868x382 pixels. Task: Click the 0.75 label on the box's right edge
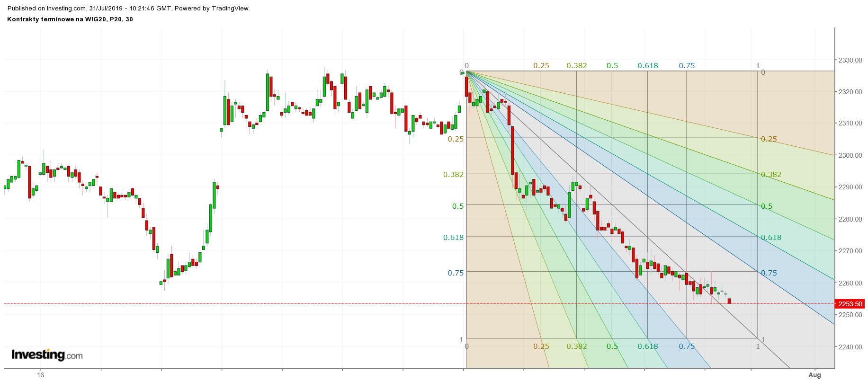click(769, 273)
